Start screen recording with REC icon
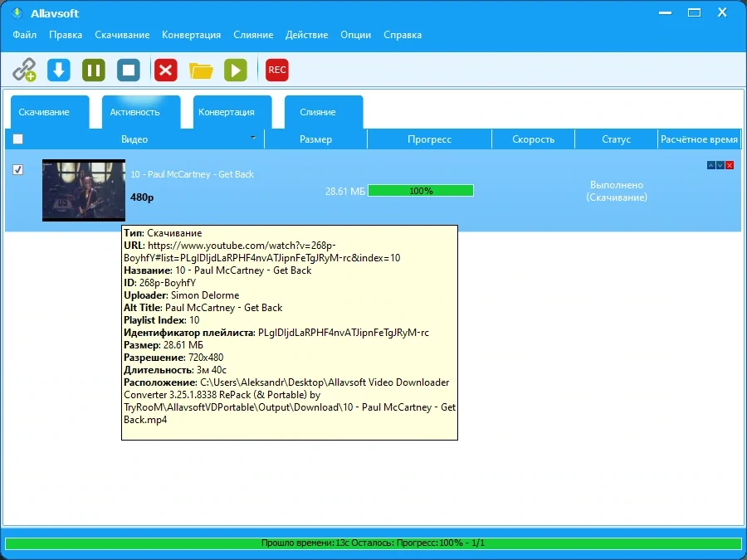 pyautogui.click(x=276, y=70)
